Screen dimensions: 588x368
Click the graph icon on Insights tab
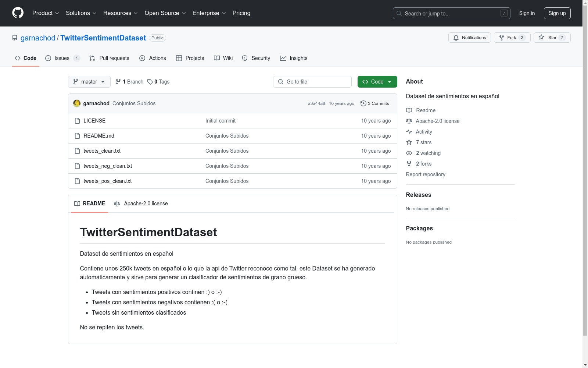(x=283, y=58)
